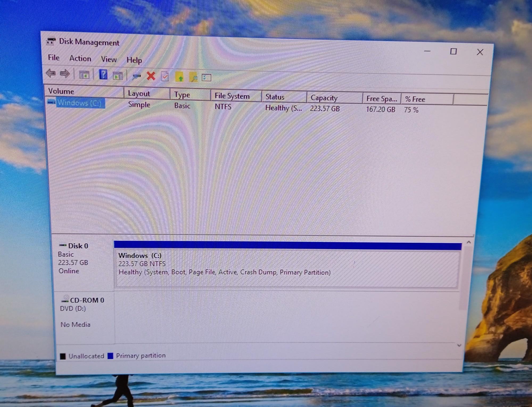Open the blue question mark Help icon
This screenshot has height=407, width=532.
tap(103, 74)
